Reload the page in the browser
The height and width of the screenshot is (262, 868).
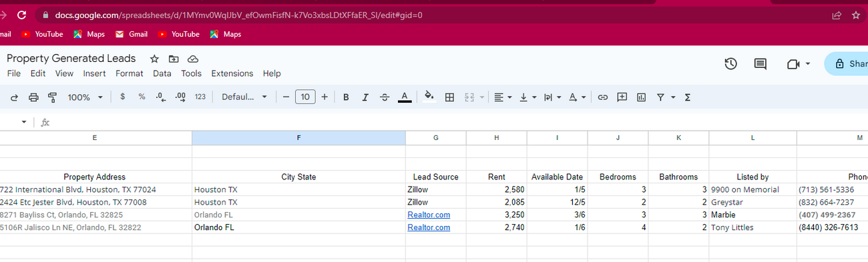(x=21, y=15)
